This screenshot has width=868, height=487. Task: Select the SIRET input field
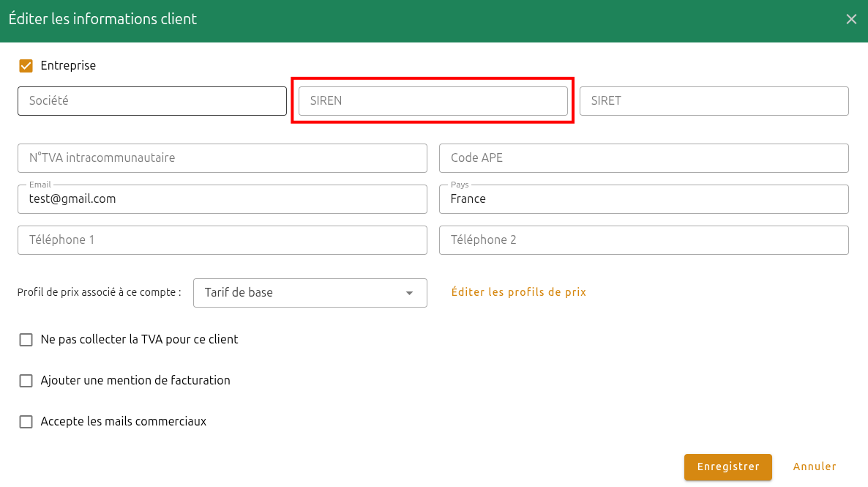[714, 101]
